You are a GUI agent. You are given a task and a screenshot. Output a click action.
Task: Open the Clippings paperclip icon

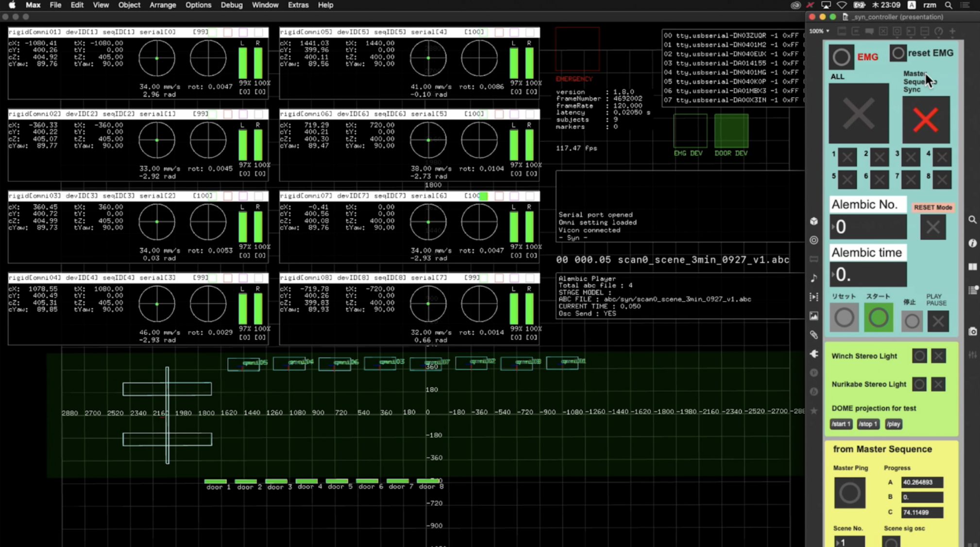814,335
